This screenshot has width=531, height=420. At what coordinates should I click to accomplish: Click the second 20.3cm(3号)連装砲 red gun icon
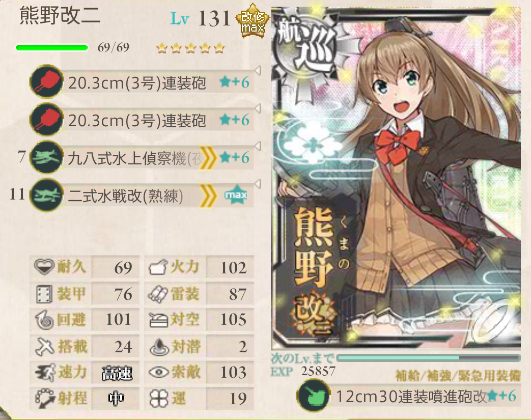pos(46,120)
